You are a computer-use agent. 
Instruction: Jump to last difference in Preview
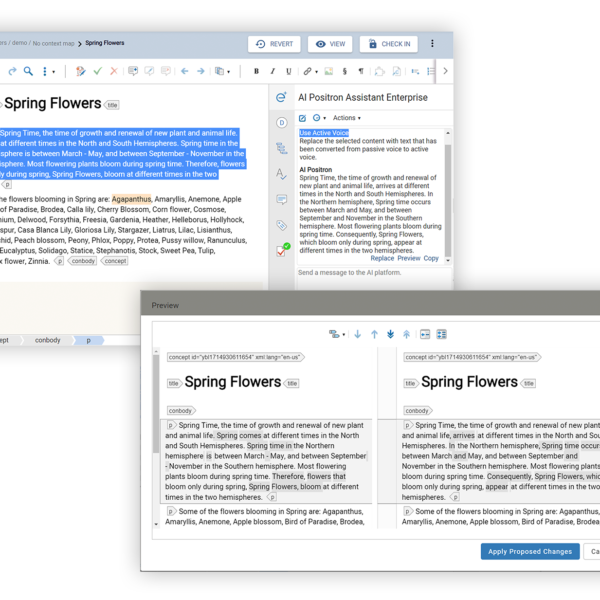click(390, 334)
